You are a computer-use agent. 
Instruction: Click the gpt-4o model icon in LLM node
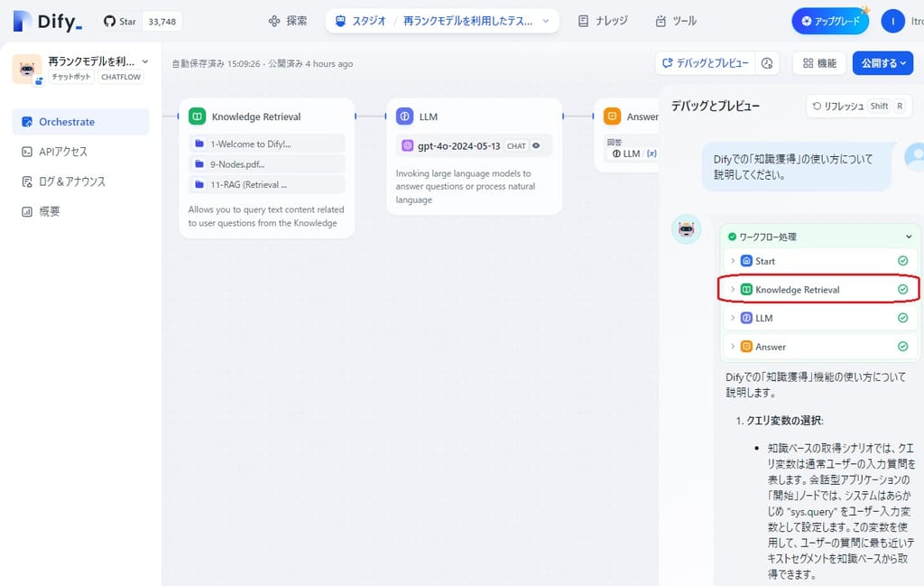407,145
